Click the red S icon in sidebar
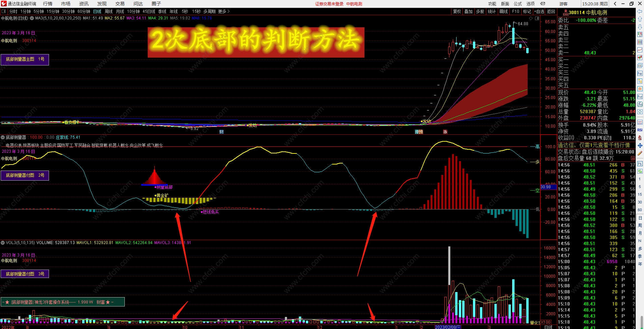The width and height of the screenshot is (644, 329). click(x=640, y=138)
